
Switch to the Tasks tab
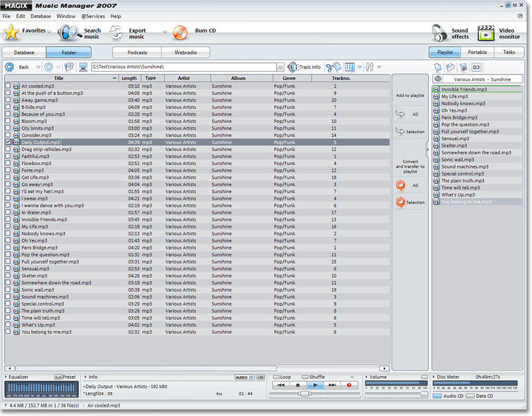point(509,53)
